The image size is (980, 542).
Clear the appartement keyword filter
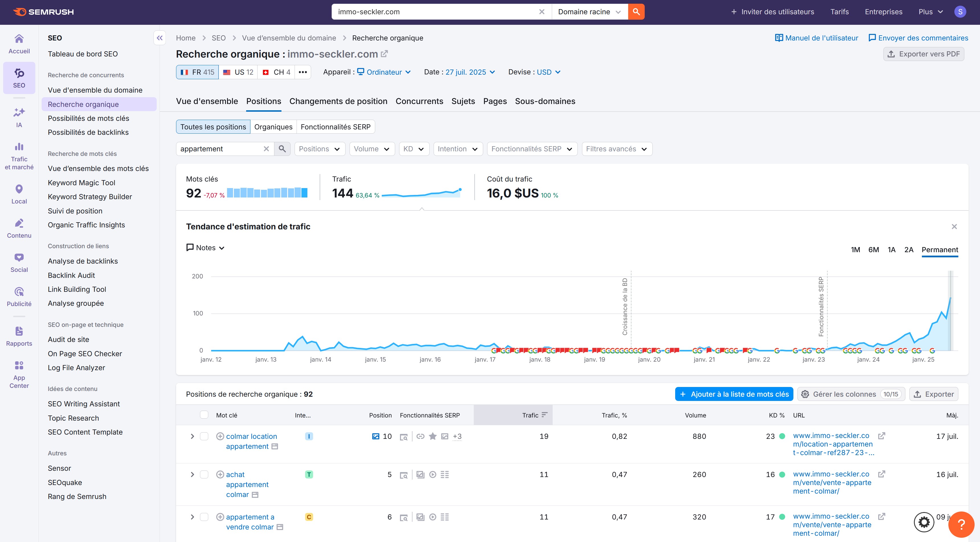(266, 149)
